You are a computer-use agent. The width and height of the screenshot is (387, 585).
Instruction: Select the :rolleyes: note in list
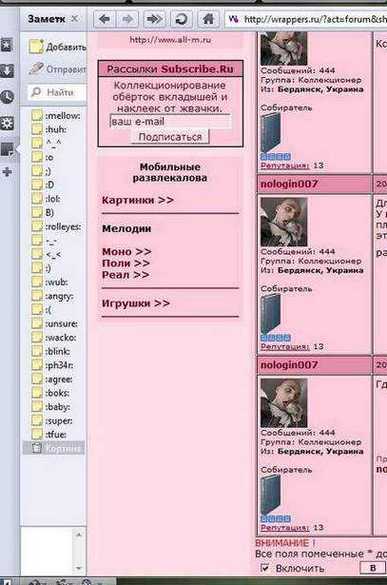(x=57, y=227)
